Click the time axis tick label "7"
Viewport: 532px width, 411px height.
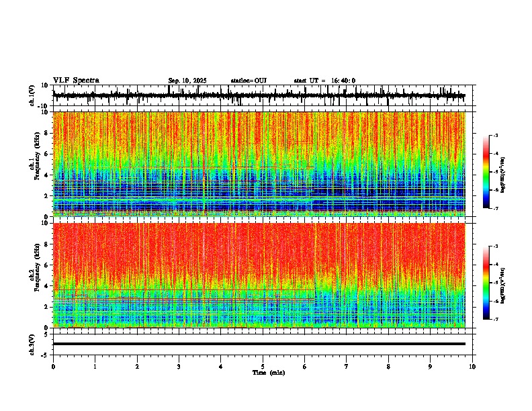(347, 367)
